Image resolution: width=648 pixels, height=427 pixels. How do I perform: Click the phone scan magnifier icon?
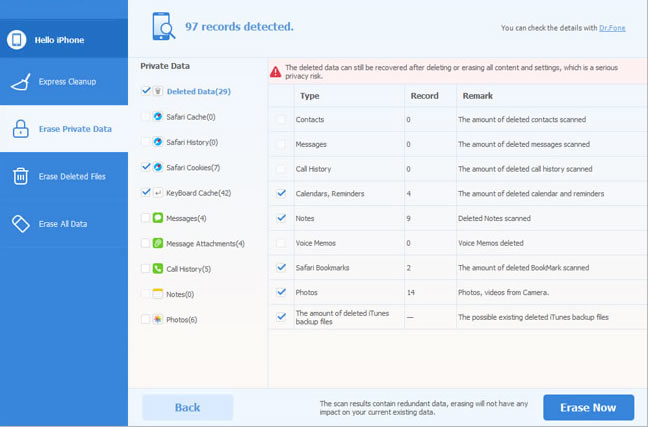coord(163,26)
